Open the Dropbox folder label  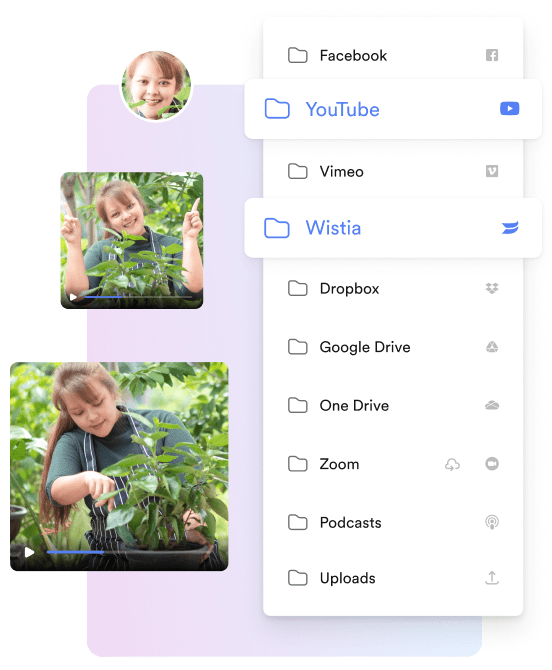(x=349, y=289)
